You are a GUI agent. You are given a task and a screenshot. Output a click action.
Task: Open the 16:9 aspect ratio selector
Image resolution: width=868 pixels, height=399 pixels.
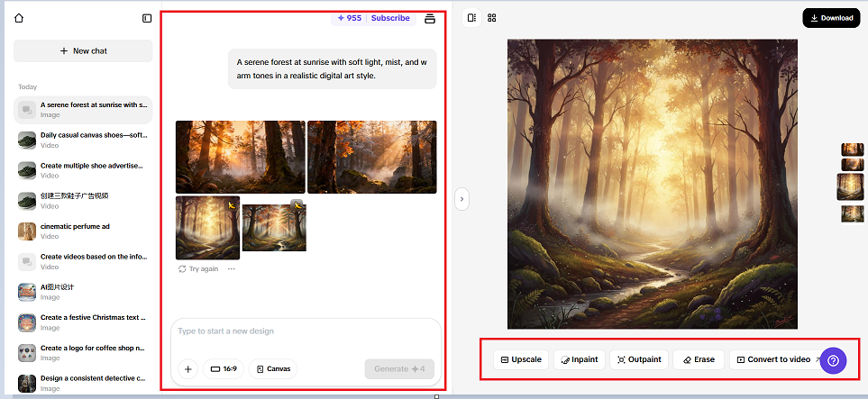pyautogui.click(x=224, y=368)
